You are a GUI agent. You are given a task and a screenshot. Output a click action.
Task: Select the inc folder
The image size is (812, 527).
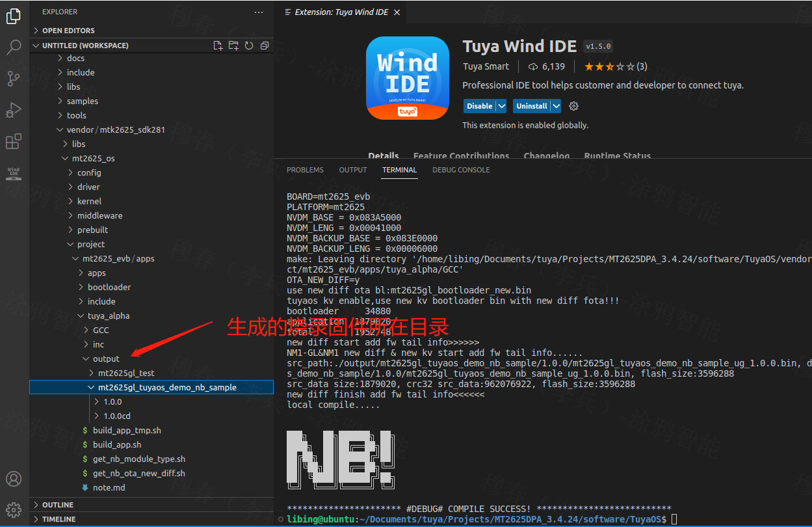click(x=151, y=344)
